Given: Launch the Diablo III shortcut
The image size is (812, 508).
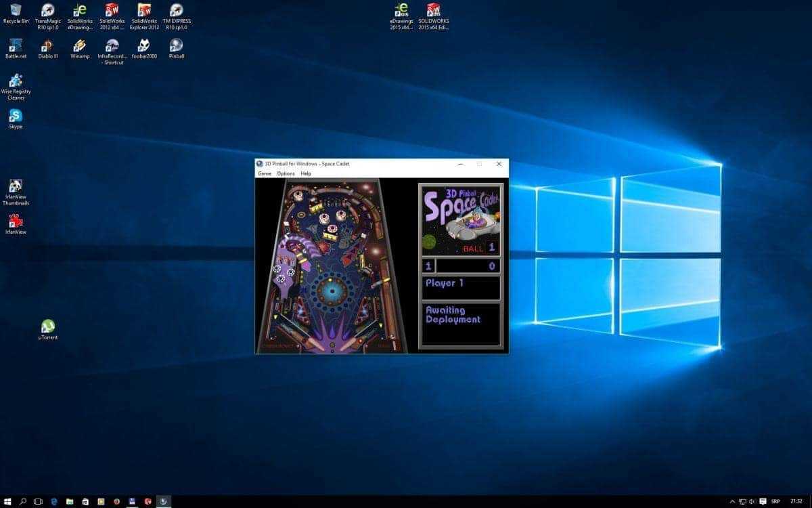Looking at the screenshot, I should pos(47,49).
